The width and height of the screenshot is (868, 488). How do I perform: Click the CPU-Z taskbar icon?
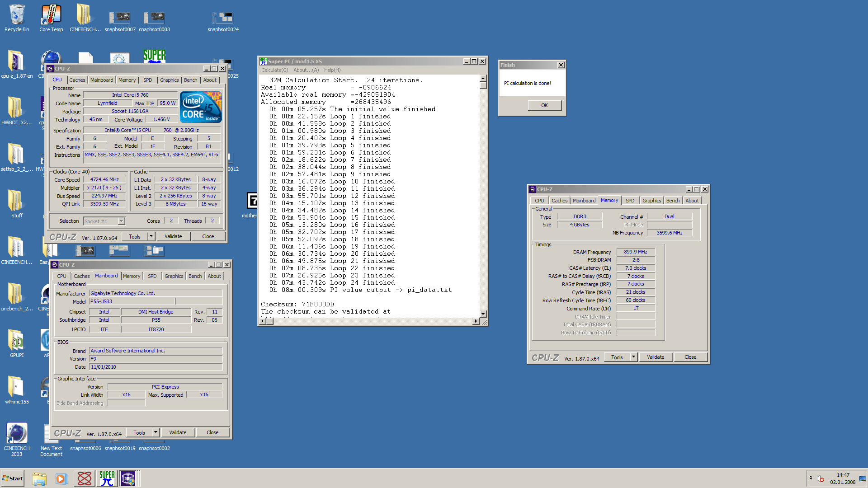pyautogui.click(x=128, y=478)
